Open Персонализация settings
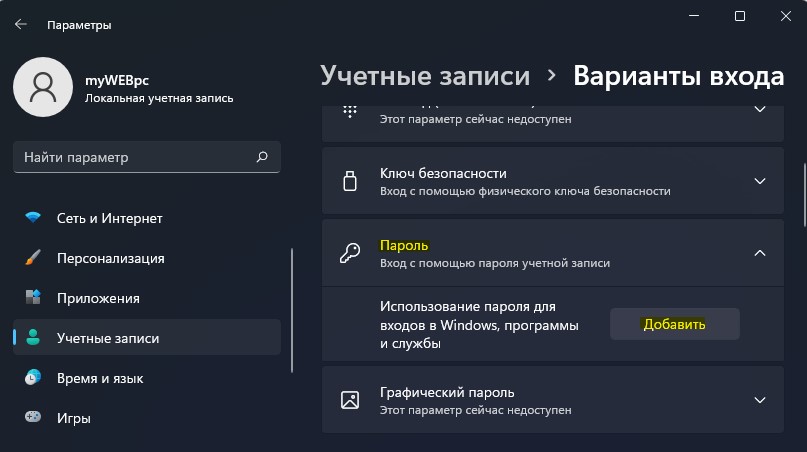 point(147,258)
